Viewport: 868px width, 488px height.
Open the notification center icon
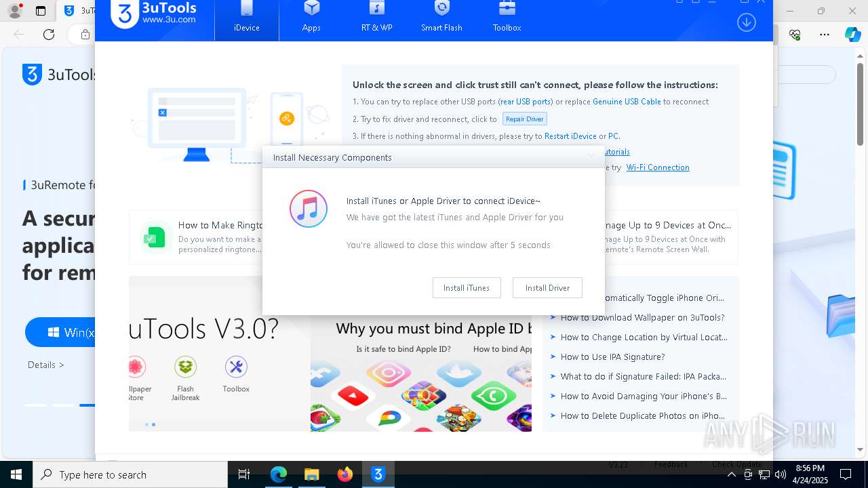tap(846, 474)
